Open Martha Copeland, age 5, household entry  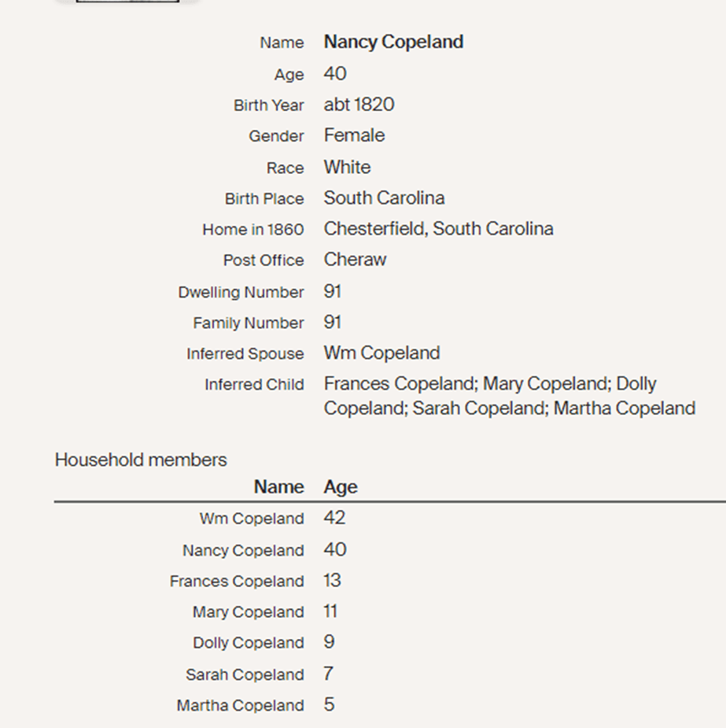pyautogui.click(x=240, y=705)
